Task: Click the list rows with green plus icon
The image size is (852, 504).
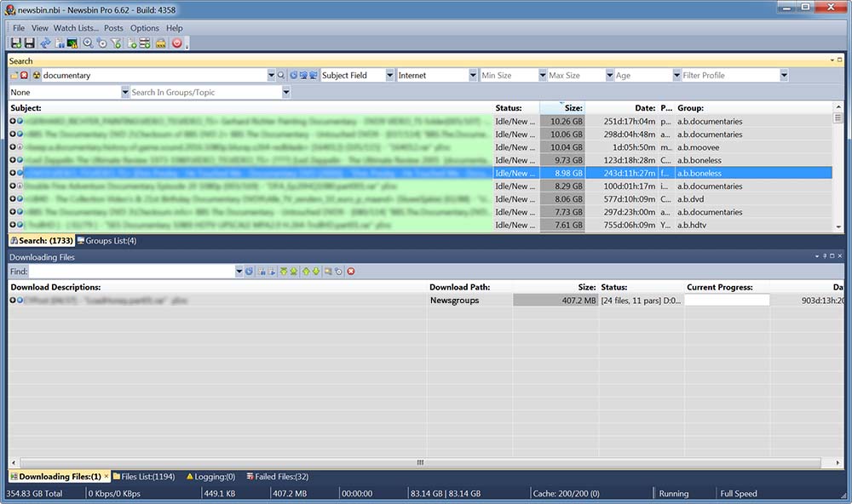Action: 145,43
